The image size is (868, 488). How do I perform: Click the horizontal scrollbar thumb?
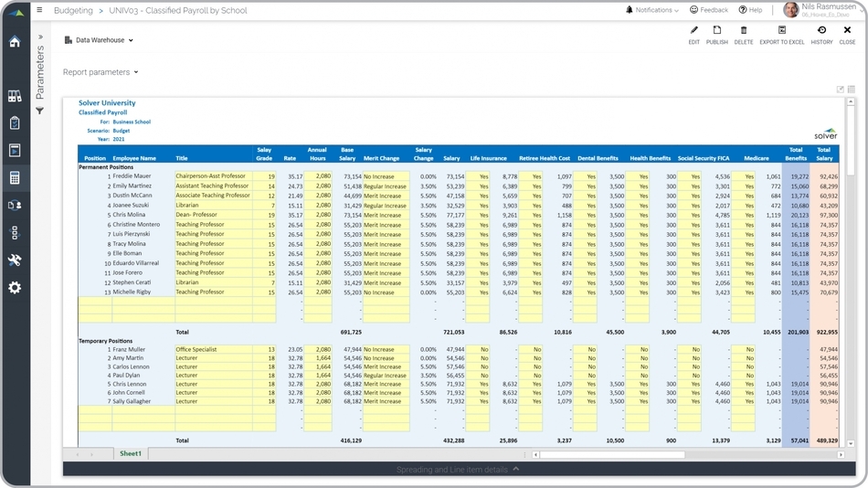coord(612,455)
